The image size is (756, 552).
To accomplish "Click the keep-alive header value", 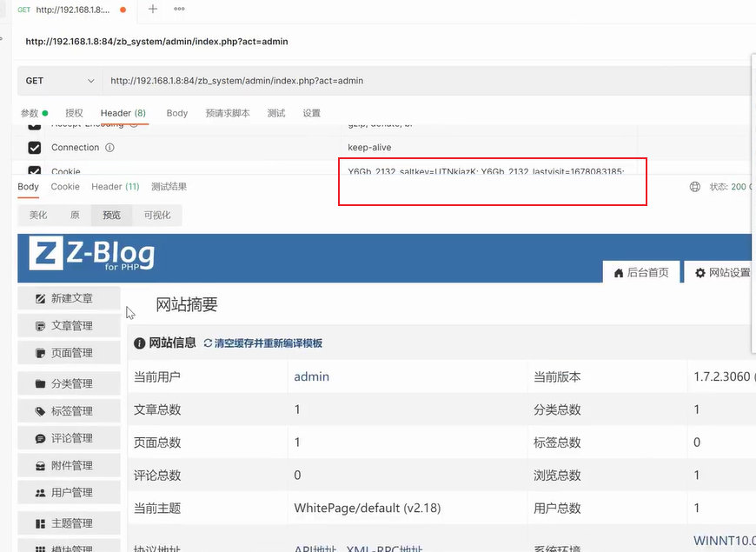I will point(369,148).
